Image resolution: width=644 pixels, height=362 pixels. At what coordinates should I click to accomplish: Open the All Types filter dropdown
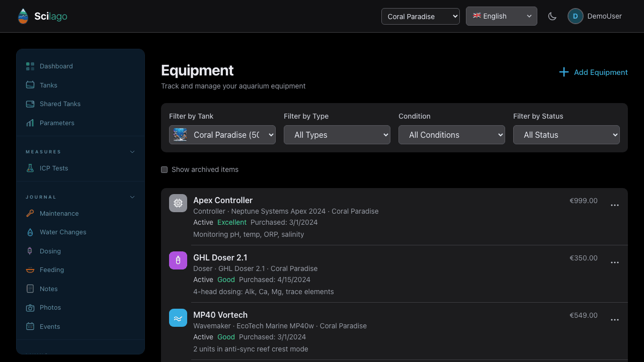337,135
